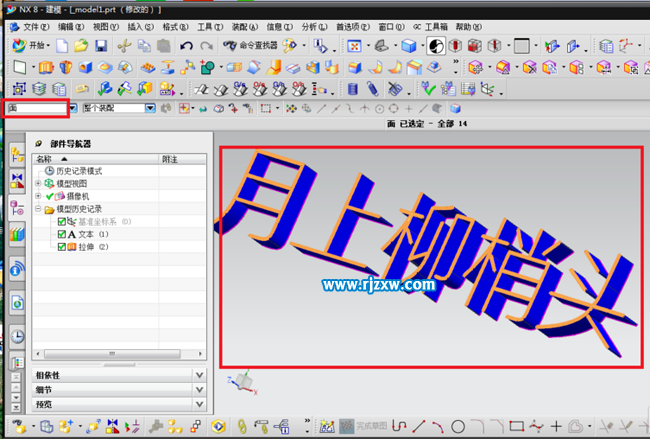
Task: Expand the 摄像机 tree node
Action: pos(38,196)
